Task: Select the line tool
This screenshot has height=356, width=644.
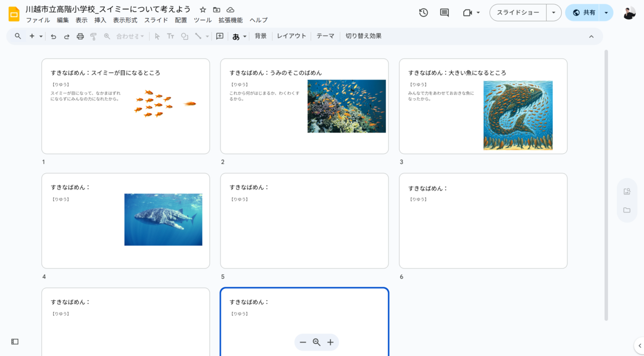Action: [x=198, y=37]
